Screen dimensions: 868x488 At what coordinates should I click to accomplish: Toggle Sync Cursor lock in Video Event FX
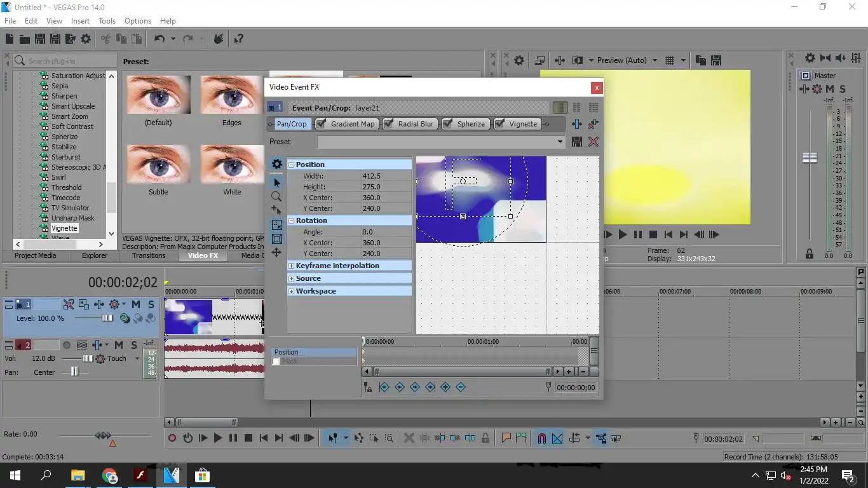(368, 387)
